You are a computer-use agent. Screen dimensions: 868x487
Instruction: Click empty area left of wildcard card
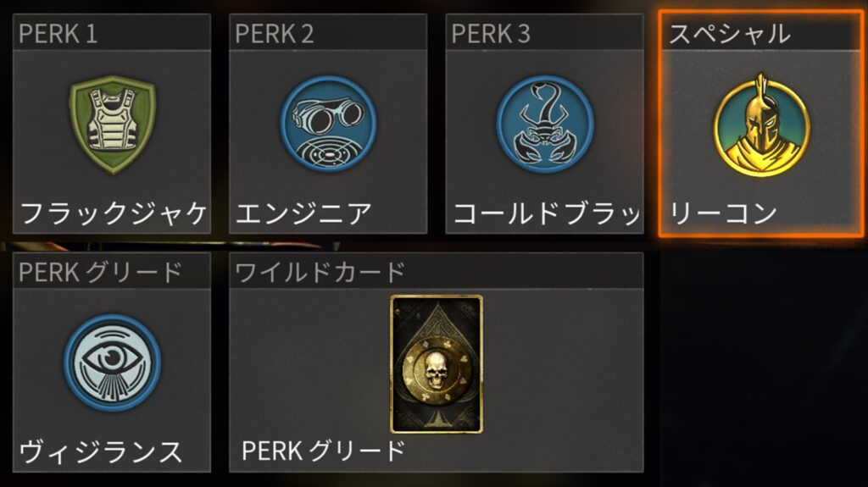pyautogui.click(x=310, y=363)
